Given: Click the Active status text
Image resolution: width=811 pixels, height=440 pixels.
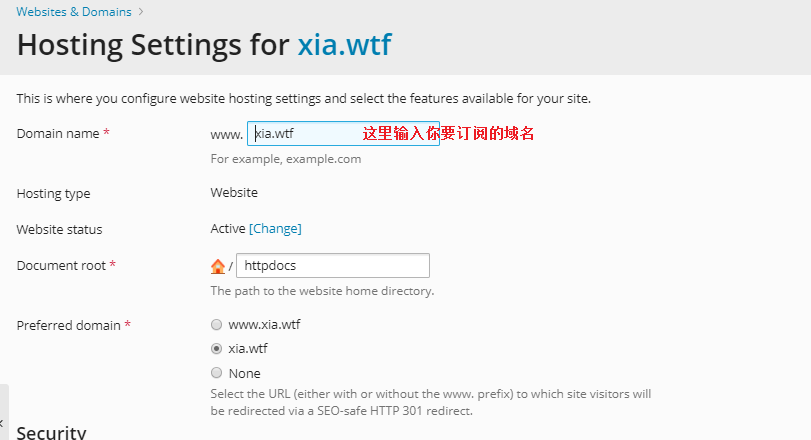Looking at the screenshot, I should tap(228, 229).
